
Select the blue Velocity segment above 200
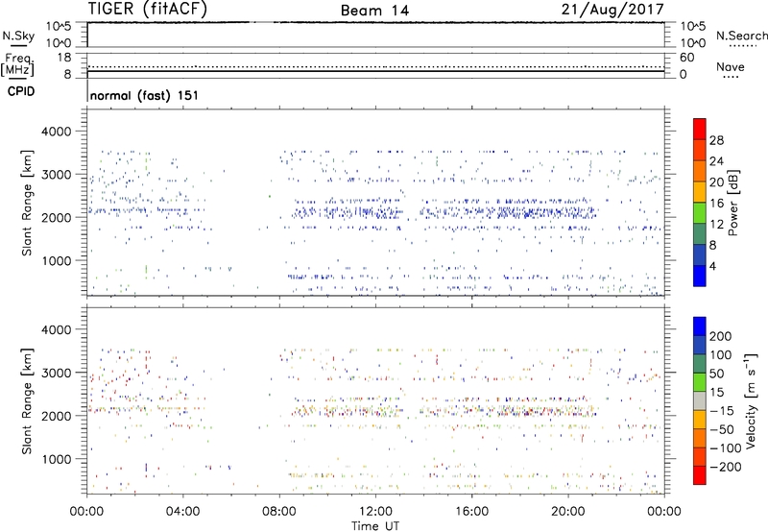700,326
